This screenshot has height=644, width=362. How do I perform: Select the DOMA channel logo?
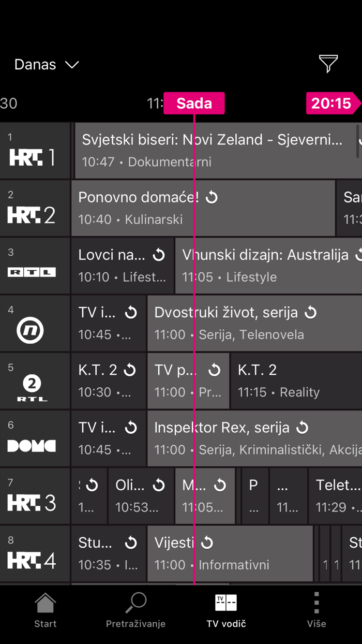32,445
